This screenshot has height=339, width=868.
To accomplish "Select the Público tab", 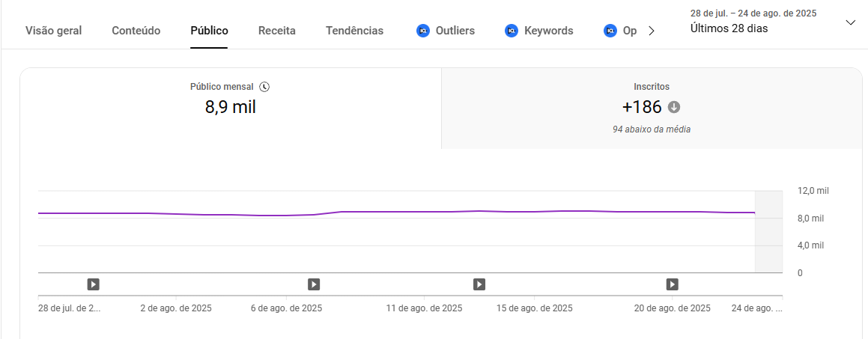I will coord(209,31).
